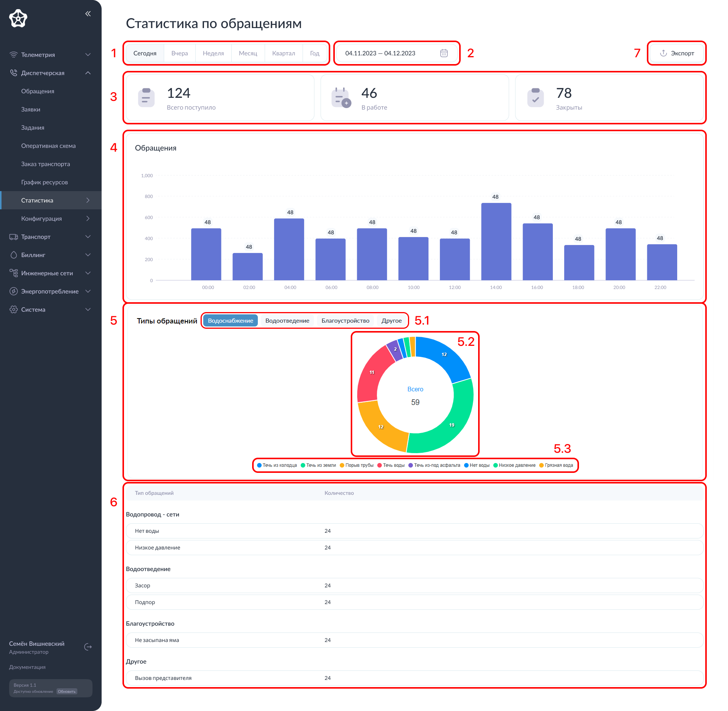
Task: Open the Документация link
Action: pos(27,667)
